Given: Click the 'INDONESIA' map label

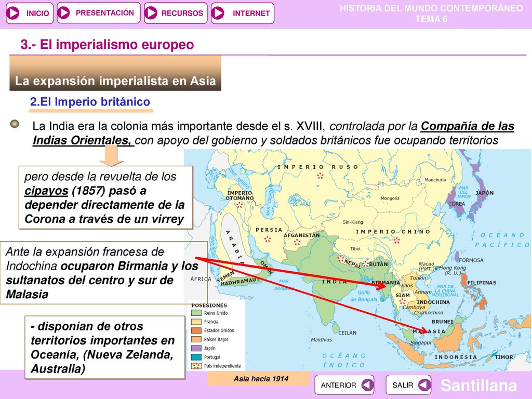Looking at the screenshot, I should click(x=456, y=357).
